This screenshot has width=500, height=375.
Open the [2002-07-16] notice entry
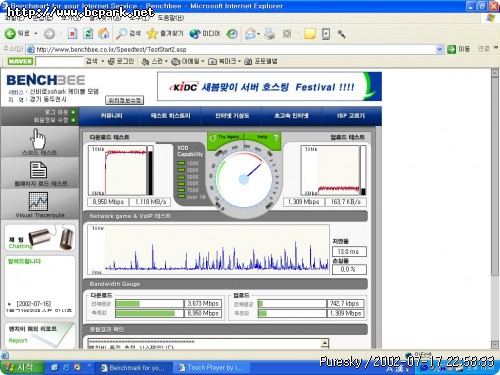coord(33,304)
